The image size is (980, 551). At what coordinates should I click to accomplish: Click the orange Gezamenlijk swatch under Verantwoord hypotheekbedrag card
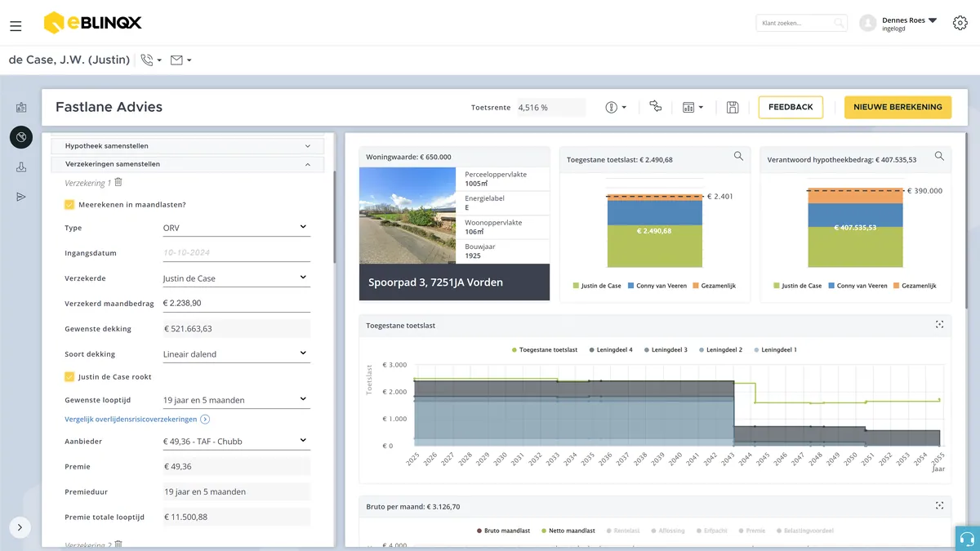click(895, 286)
